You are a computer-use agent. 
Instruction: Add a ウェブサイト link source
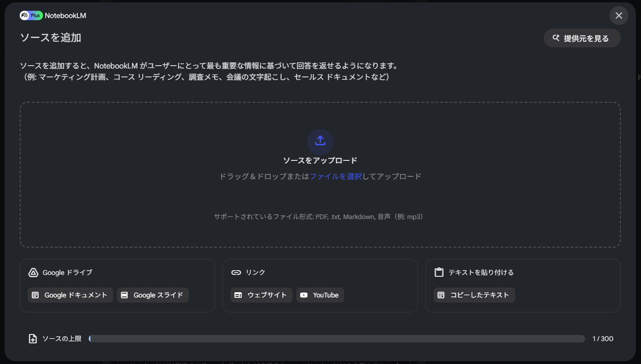pyautogui.click(x=262, y=295)
